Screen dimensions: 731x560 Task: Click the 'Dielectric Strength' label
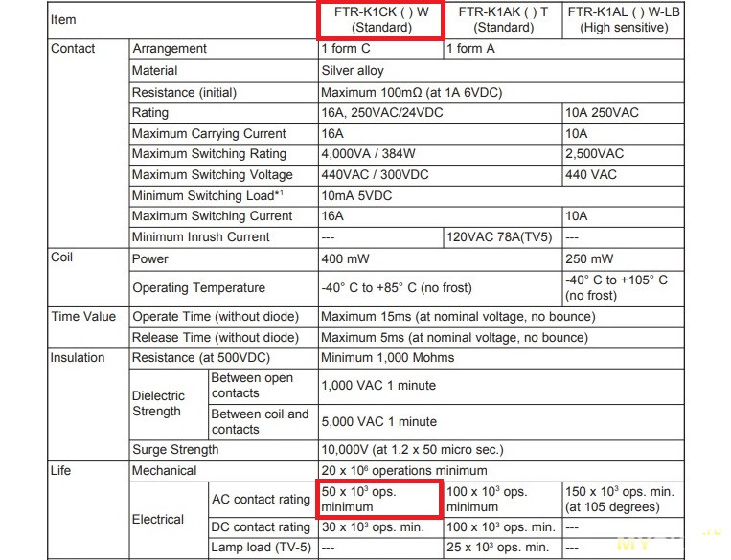(x=169, y=403)
